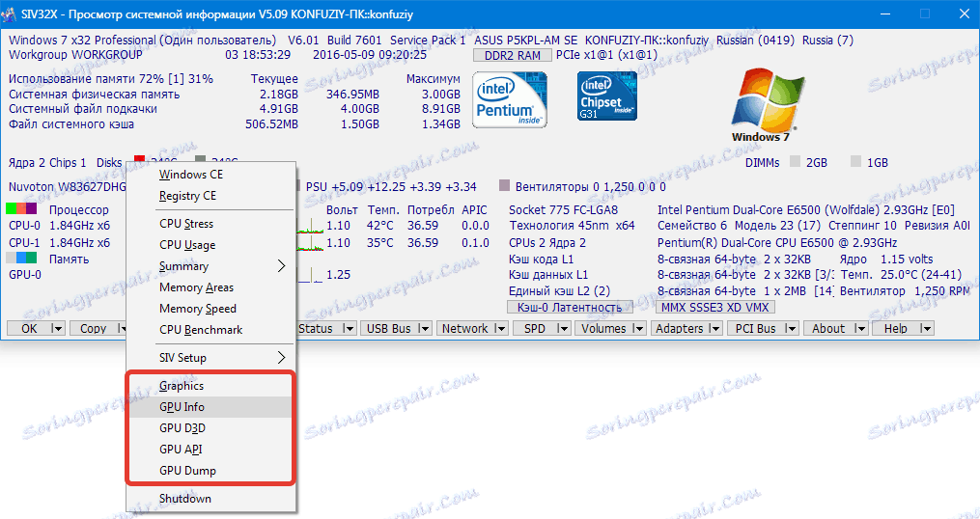This screenshot has height=519, width=980.
Task: Run CPU Benchmark from the menu
Action: click(210, 330)
